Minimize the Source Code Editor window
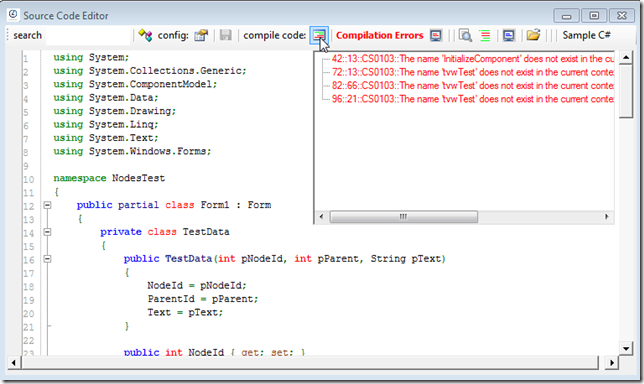 point(566,16)
